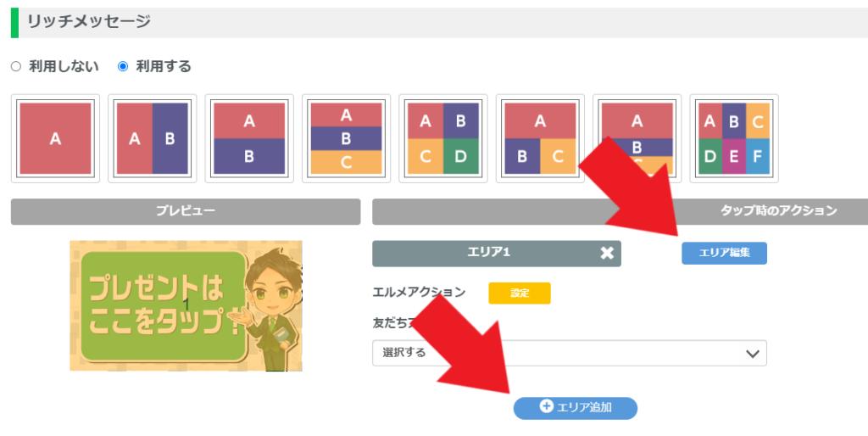Choose the four-quadrant A B C D layout

coord(442,138)
